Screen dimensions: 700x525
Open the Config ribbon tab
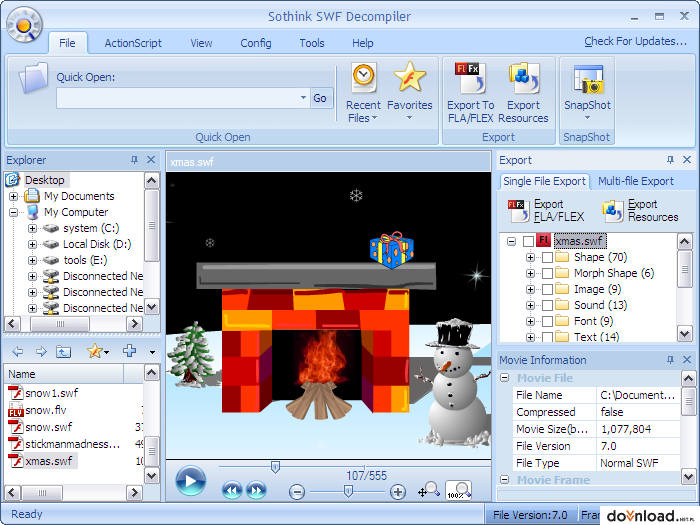pyautogui.click(x=256, y=43)
